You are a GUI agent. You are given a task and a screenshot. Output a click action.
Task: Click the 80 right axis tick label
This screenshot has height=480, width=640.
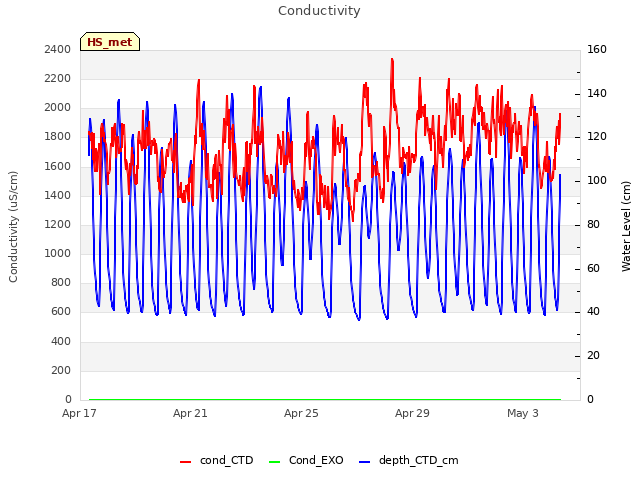(x=593, y=224)
